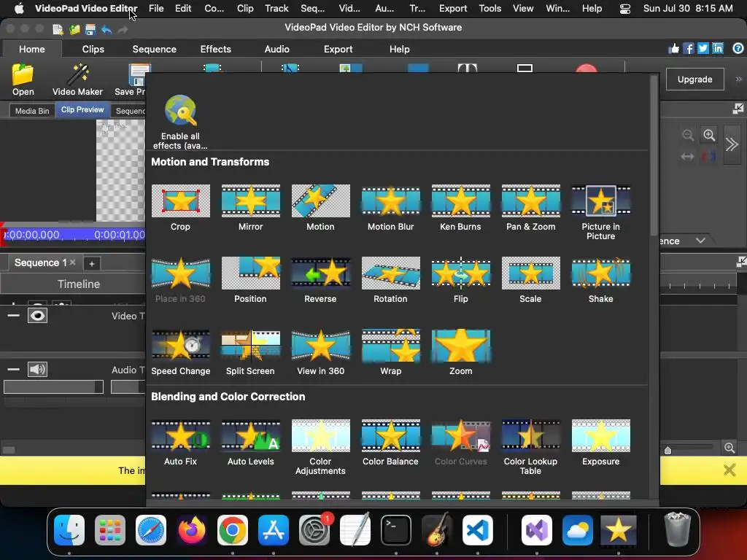Add the Motion Blur effect

pos(391,208)
